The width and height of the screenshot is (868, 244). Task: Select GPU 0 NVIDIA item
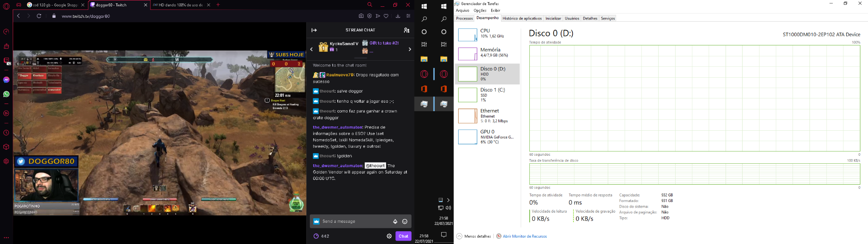coord(487,137)
